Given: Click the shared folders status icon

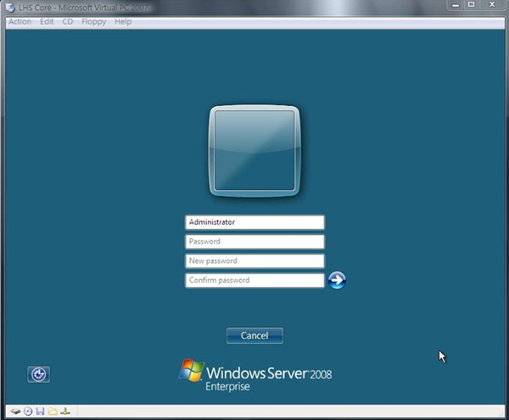Looking at the screenshot, I should (x=52, y=412).
